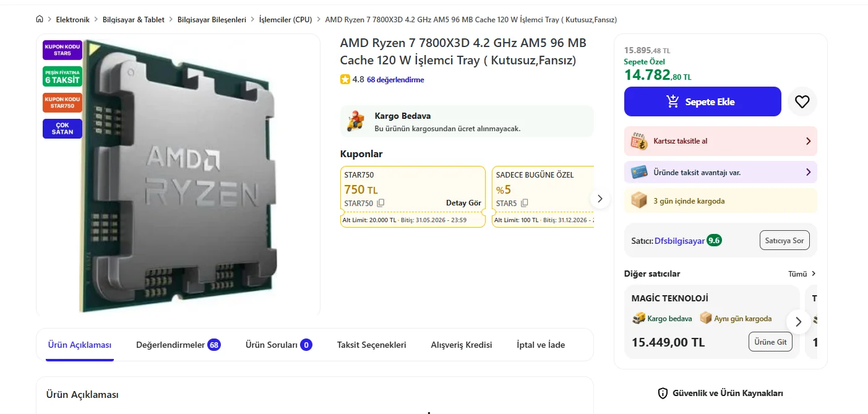Open the Alışveriş Kredisi tab

click(462, 345)
